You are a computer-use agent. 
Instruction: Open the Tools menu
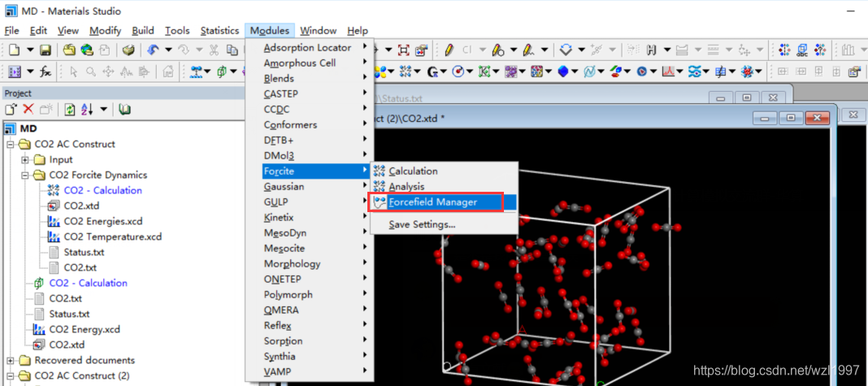point(177,30)
